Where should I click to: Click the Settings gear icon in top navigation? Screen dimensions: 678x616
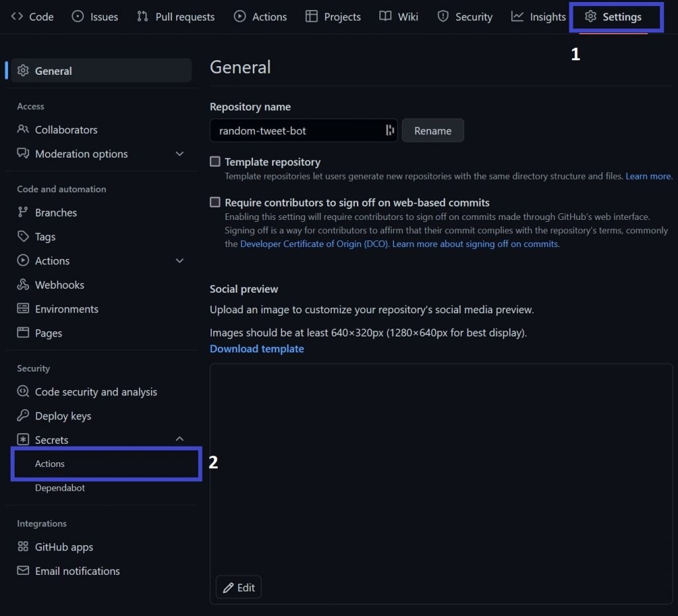tap(590, 17)
